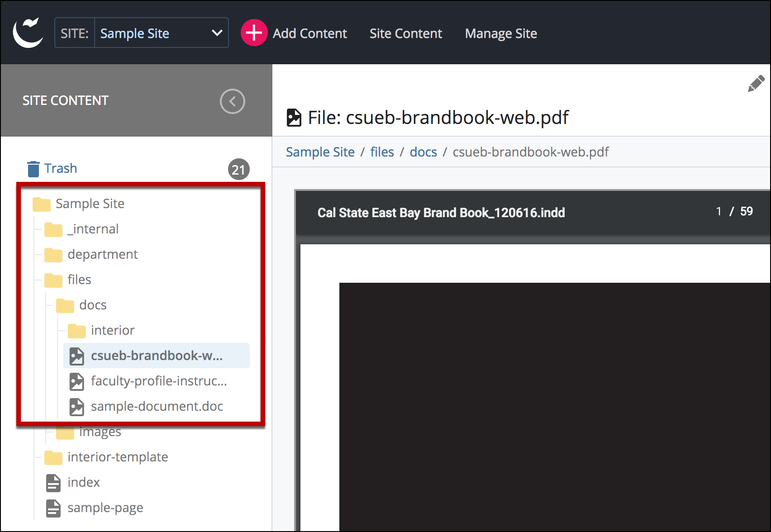771x532 pixels.
Task: Click the faculty-profile-instruc... file icon
Action: tap(76, 381)
